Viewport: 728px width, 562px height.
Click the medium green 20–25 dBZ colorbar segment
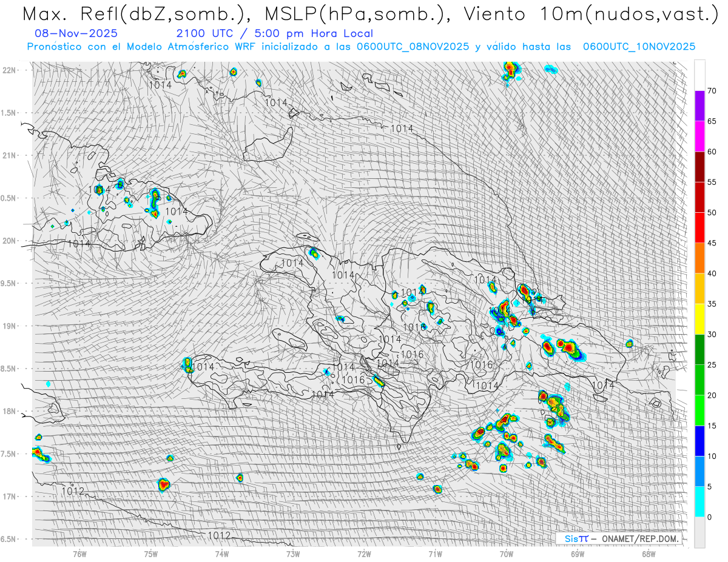[699, 380]
